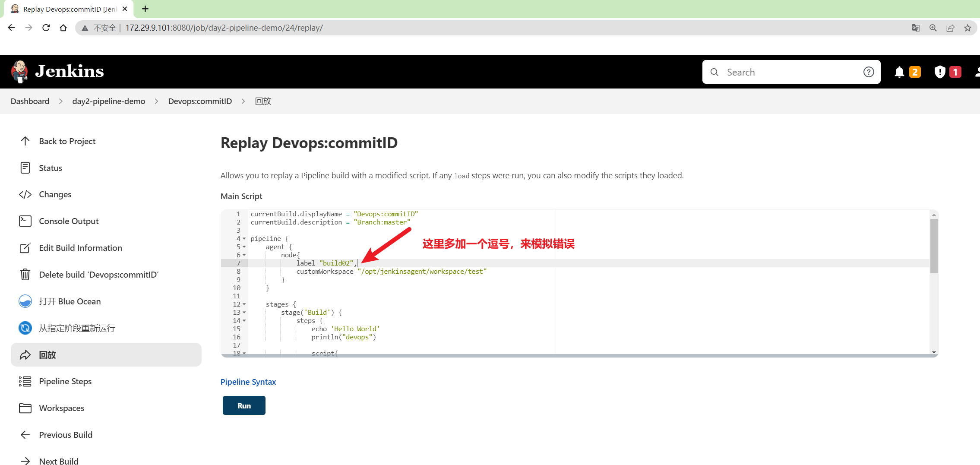Screen dimensions: 980x465
Task: Click the Workspaces folder icon
Action: [25, 408]
